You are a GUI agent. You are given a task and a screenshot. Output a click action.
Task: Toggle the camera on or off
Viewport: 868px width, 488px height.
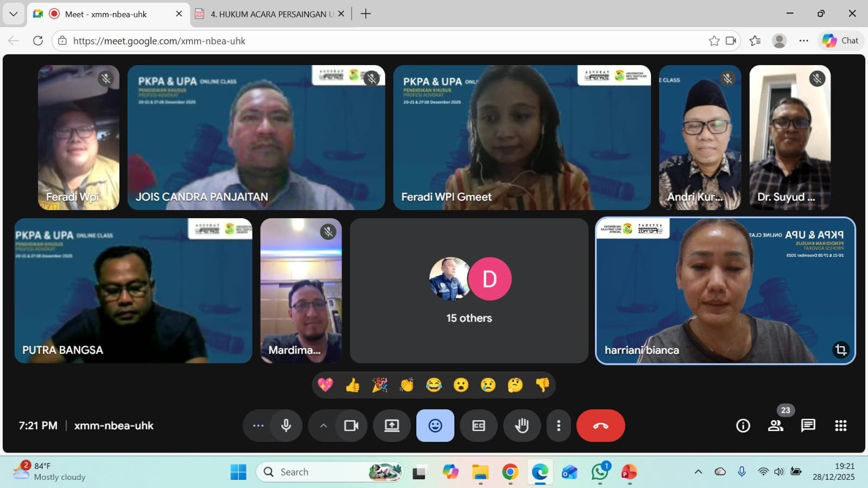click(x=351, y=426)
